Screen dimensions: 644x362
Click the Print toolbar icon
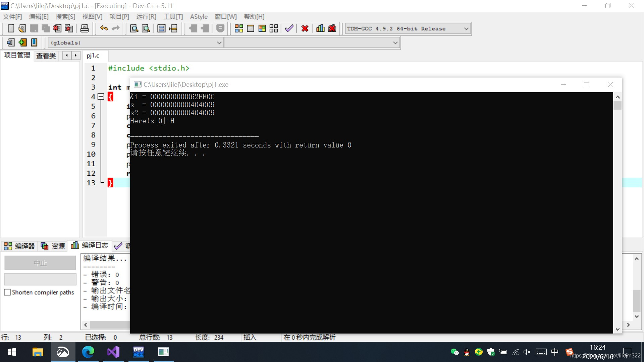[85, 28]
